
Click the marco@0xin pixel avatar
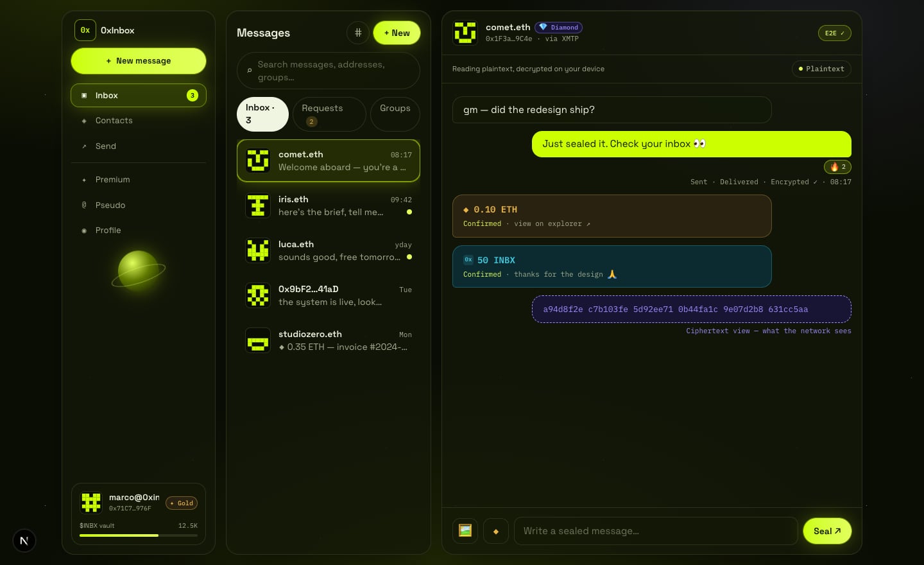click(x=91, y=502)
